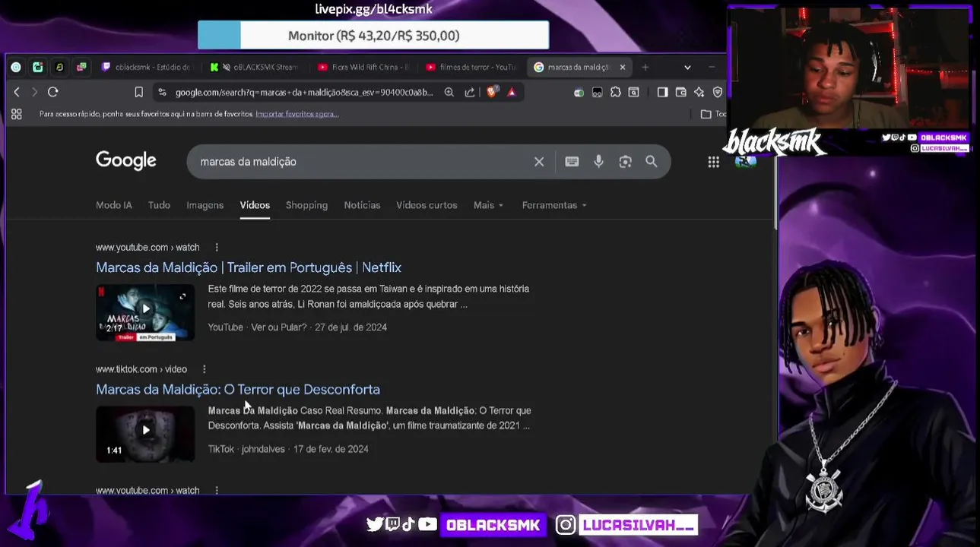
Task: Click the zoom magnifier icon in address bar
Action: [449, 92]
